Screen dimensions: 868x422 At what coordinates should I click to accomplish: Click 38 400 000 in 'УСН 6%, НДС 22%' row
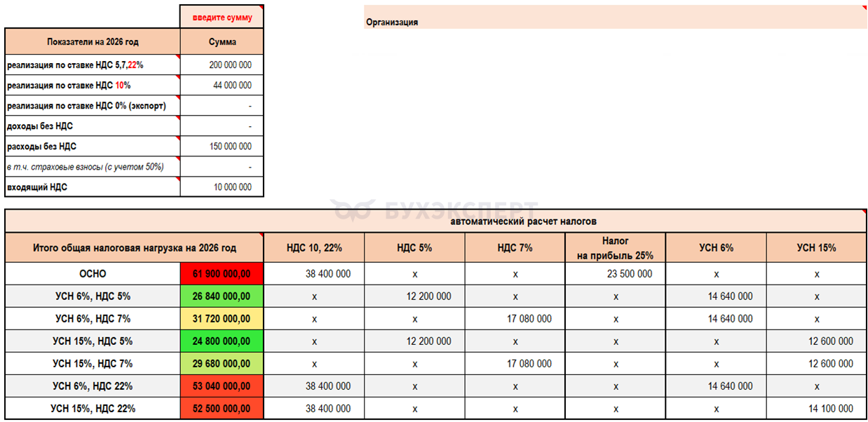pyautogui.click(x=314, y=386)
